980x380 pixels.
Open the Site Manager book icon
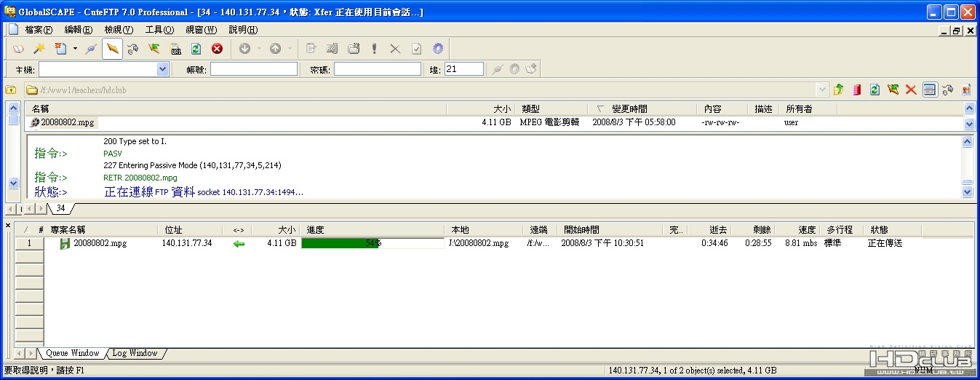[x=19, y=49]
